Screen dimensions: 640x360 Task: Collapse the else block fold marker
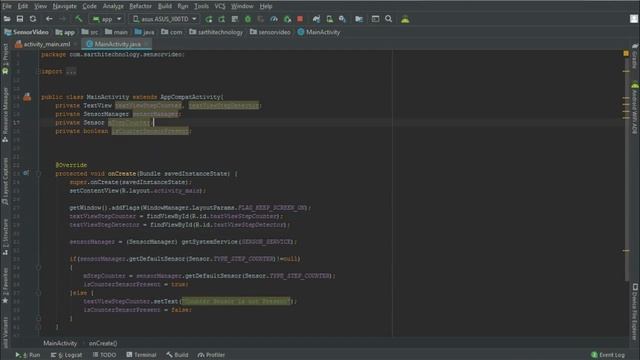click(38, 293)
